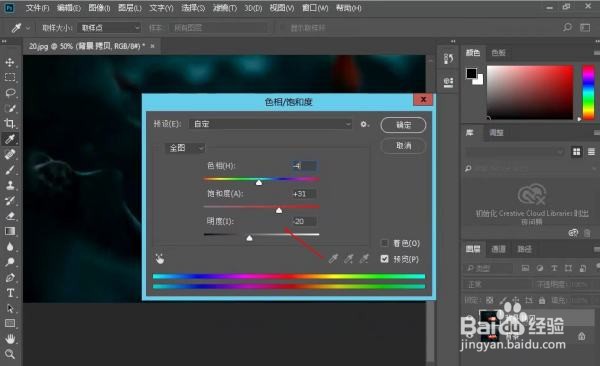
Task: Open the Image menu
Action: (x=99, y=8)
